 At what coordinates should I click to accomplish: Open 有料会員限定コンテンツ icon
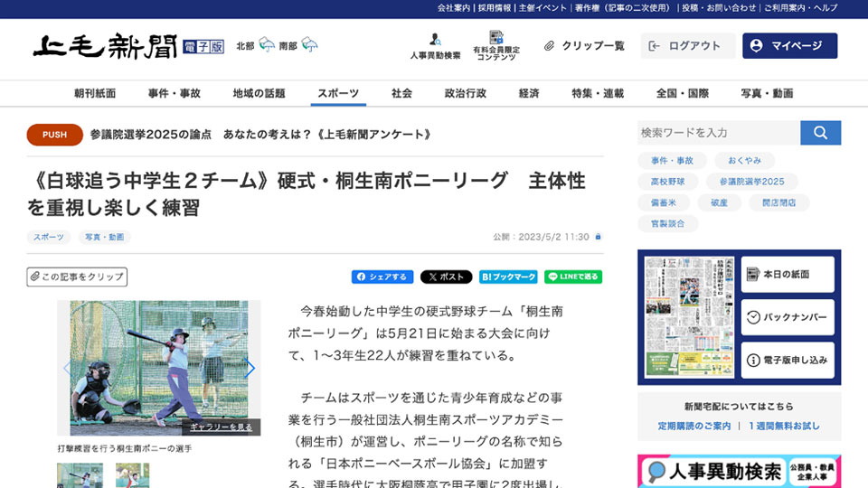[496, 45]
